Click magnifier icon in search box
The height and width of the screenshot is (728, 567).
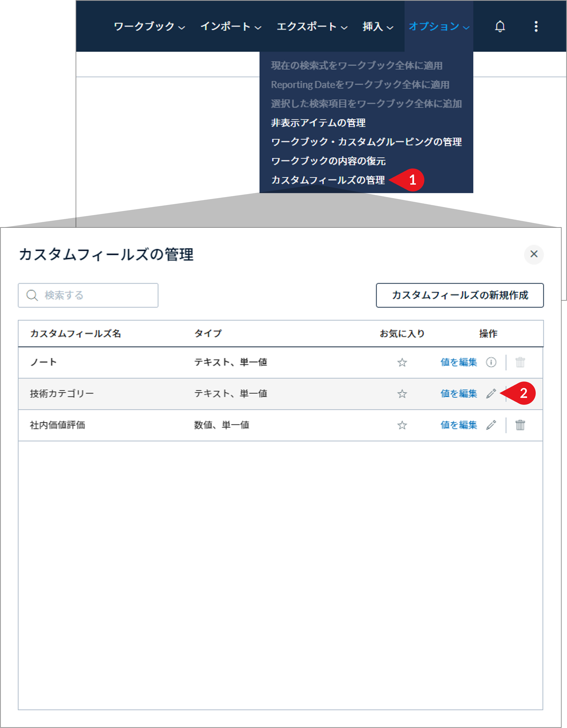32,295
